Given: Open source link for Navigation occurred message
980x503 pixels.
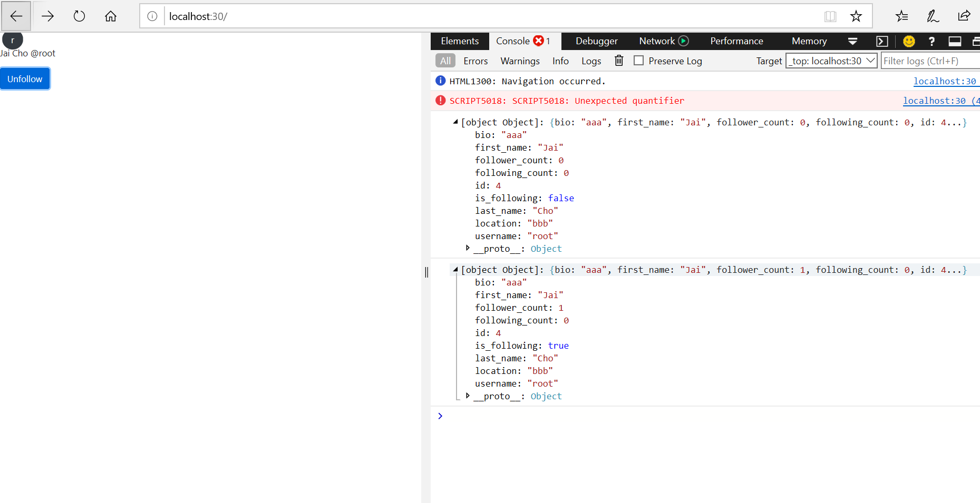Looking at the screenshot, I should tap(945, 81).
